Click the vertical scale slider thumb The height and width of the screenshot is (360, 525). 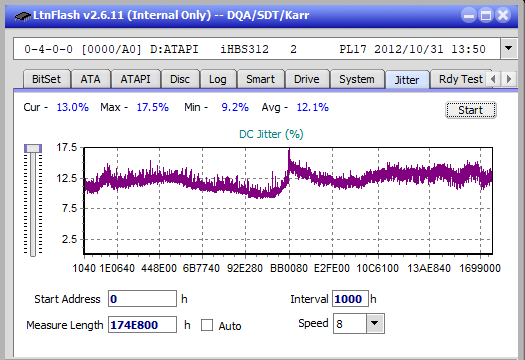(33, 148)
